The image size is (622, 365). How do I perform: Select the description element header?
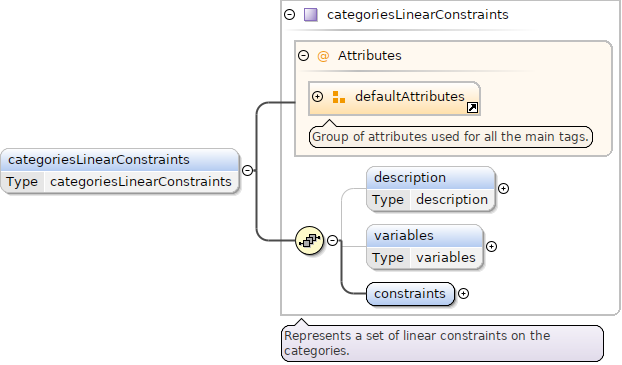[431, 178]
